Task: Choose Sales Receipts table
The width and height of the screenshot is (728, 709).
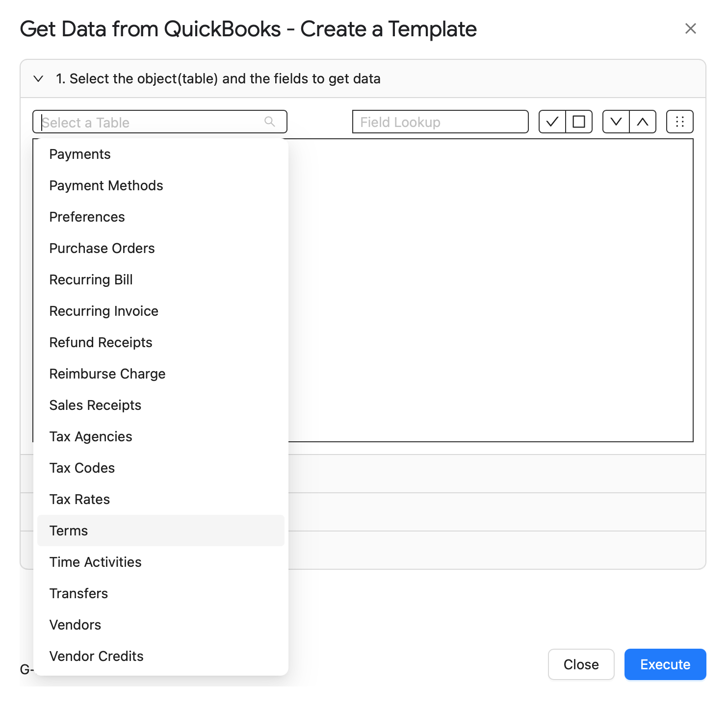Action: 161,405
